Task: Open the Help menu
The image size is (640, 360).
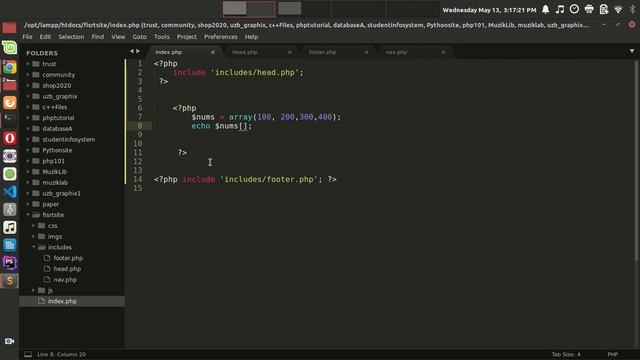Action: pyautogui.click(x=251, y=37)
